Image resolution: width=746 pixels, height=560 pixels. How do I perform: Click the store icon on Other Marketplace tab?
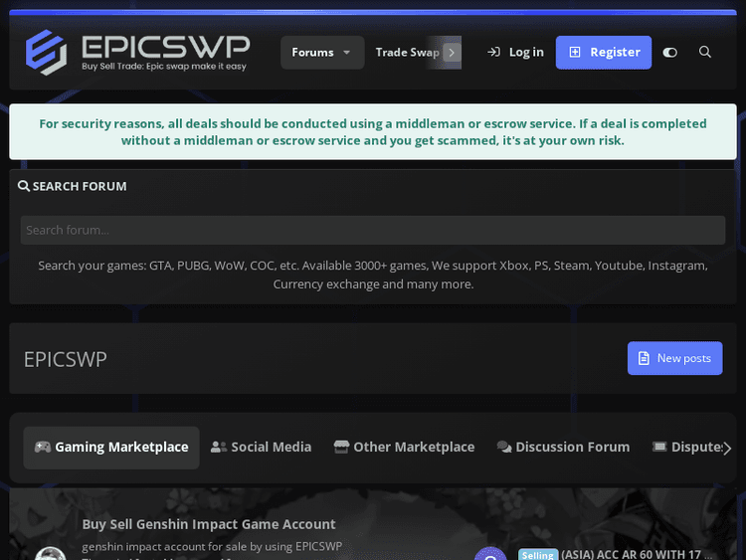pos(341,448)
